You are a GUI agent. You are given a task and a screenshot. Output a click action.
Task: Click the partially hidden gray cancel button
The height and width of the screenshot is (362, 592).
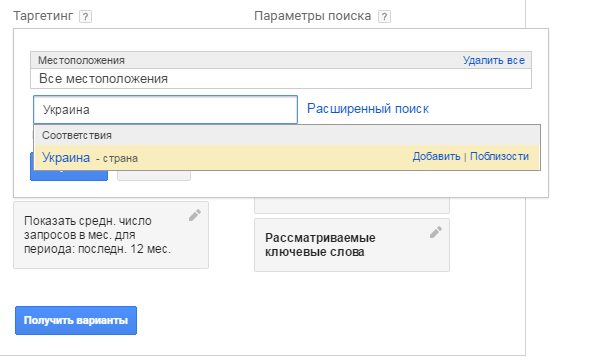click(154, 175)
